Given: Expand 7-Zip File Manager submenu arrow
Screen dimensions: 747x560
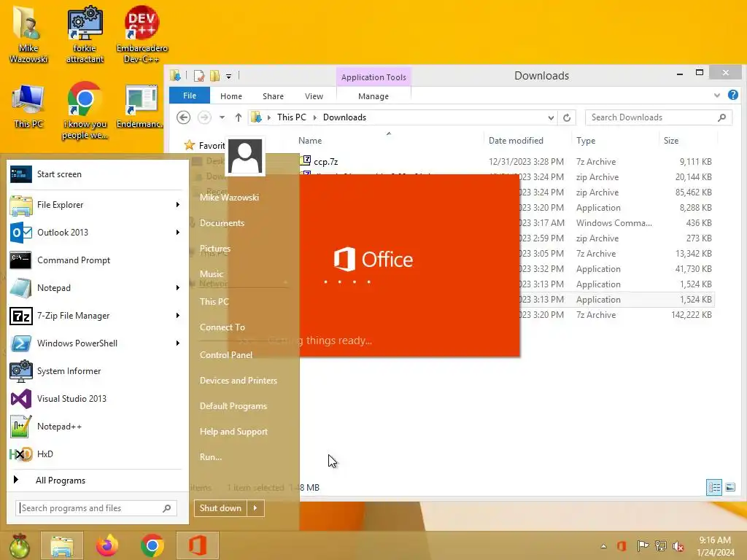Looking at the screenshot, I should point(178,315).
